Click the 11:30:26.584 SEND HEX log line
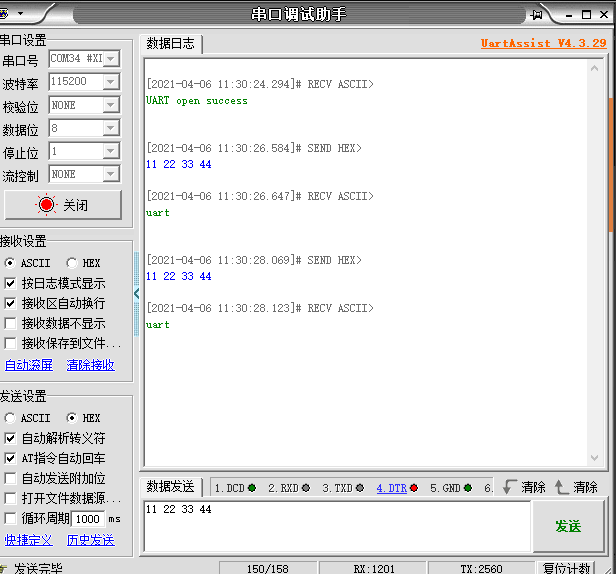 (254, 148)
